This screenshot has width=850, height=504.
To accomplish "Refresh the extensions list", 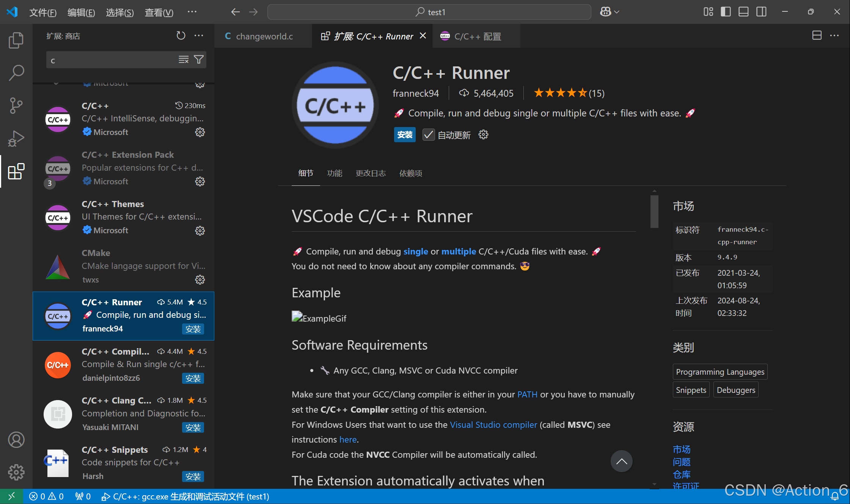I will 181,36.
